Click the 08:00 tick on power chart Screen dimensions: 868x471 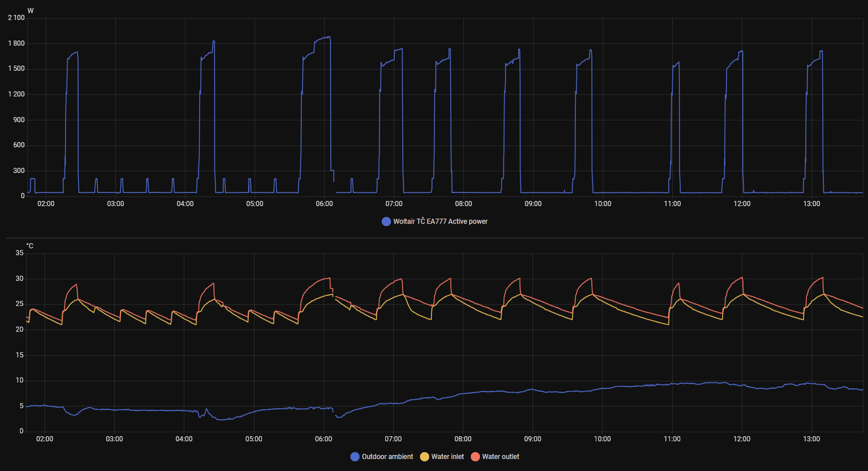click(x=463, y=204)
